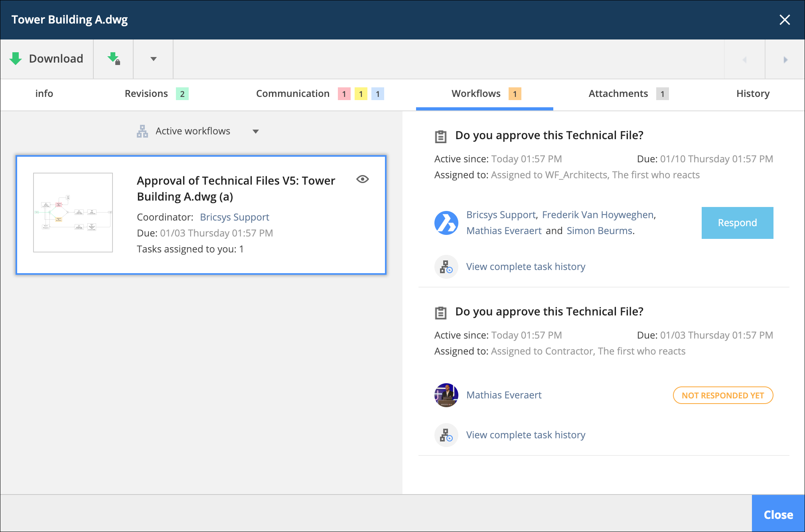Viewport: 805px width, 532px height.
Task: Click the Close button
Action: click(x=778, y=514)
